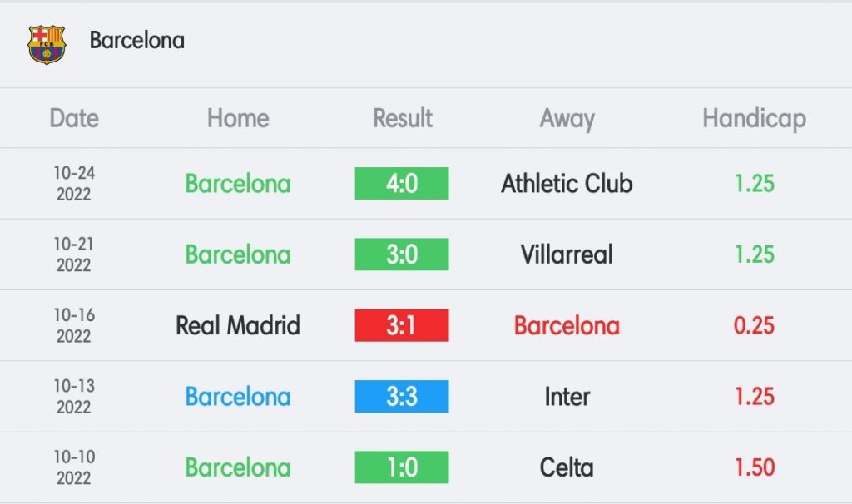
Task: Open the green 1:0 result badge
Action: click(x=402, y=467)
